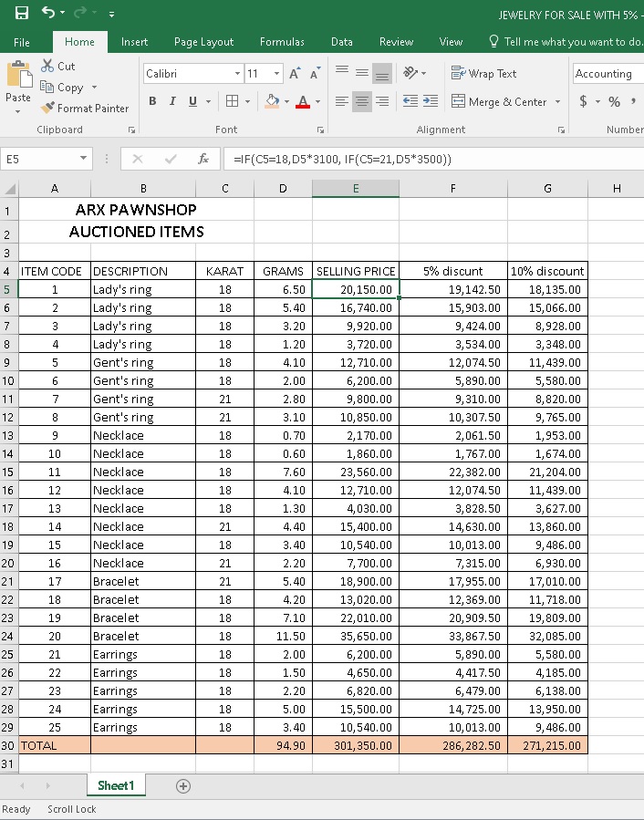Viewport: 644px width, 820px height.
Task: Click the Borders icon
Action: coord(233,101)
